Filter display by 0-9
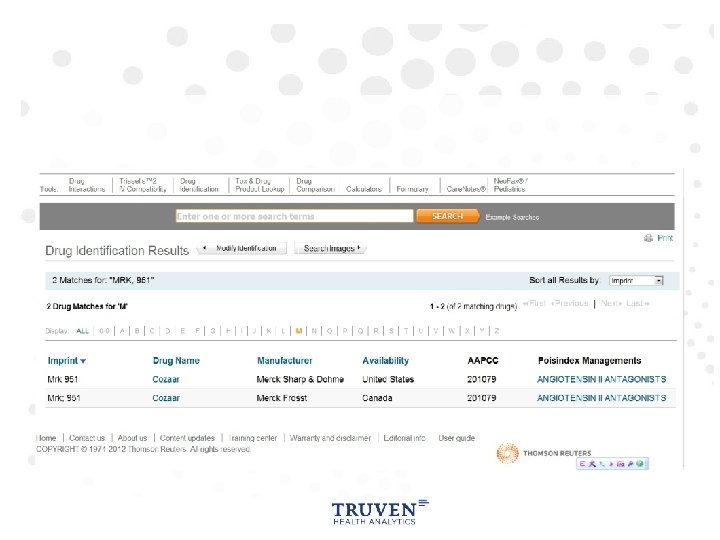The width and height of the screenshot is (720, 540). point(104,331)
